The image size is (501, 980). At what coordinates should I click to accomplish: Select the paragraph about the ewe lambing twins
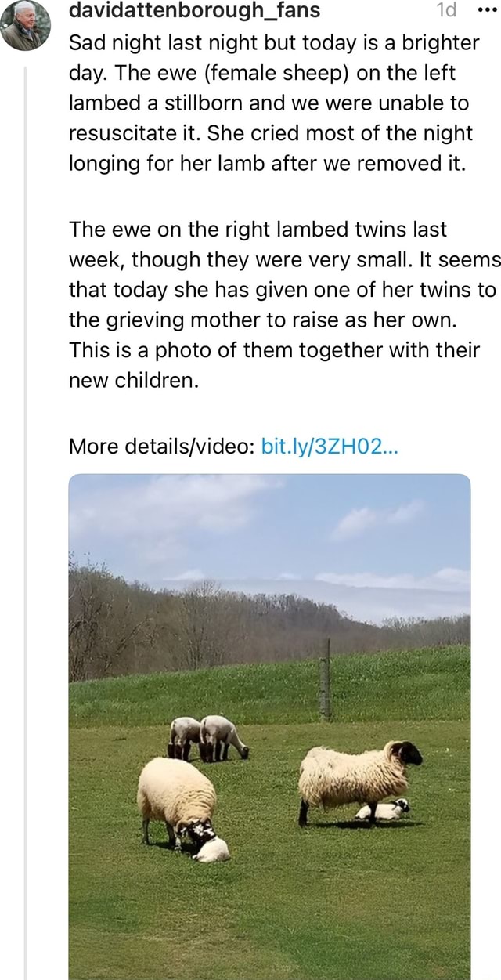(x=283, y=305)
